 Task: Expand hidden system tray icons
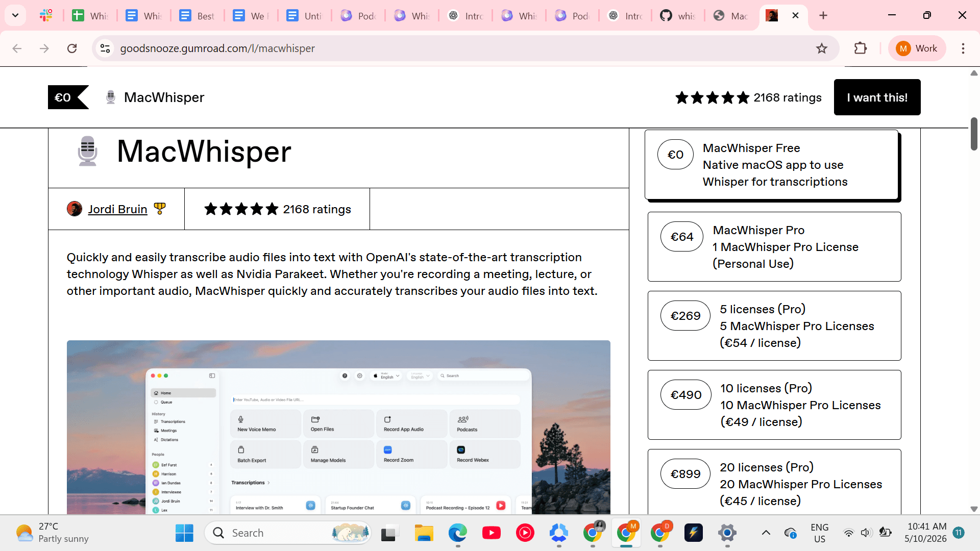766,533
